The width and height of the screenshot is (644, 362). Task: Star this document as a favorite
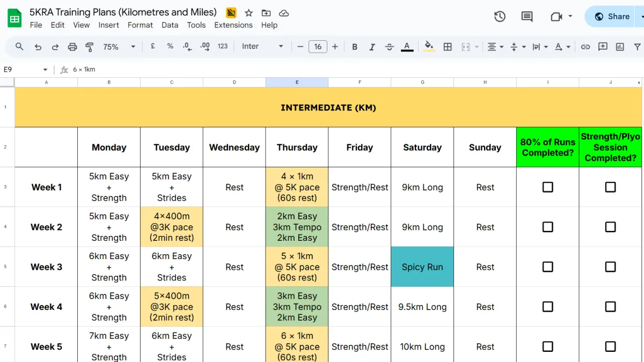pyautogui.click(x=248, y=13)
